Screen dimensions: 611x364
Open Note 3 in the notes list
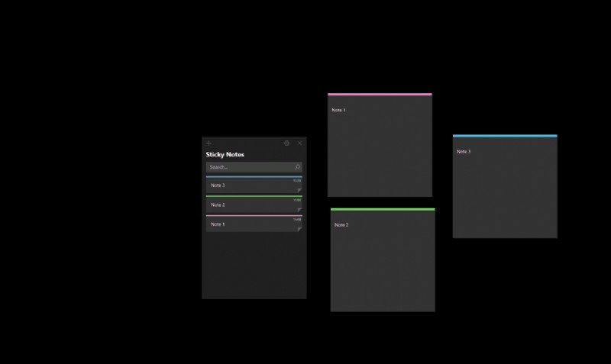pos(254,185)
